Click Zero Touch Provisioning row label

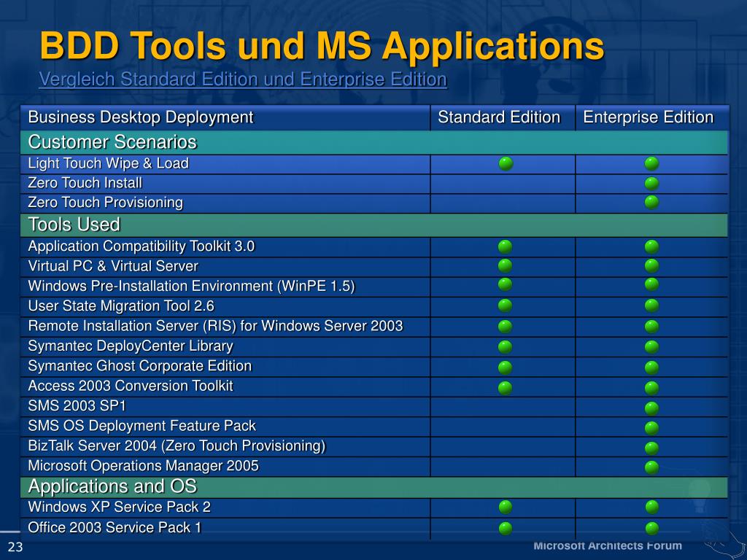(x=106, y=203)
